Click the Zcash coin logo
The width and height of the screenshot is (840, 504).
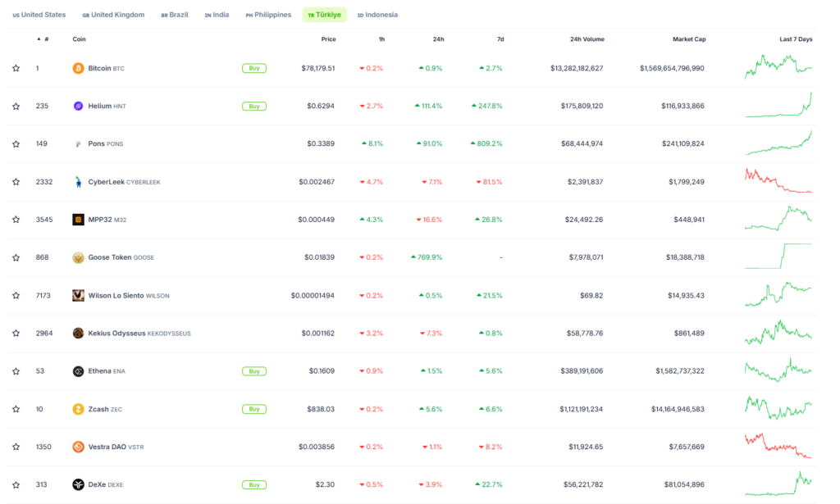[x=78, y=409]
